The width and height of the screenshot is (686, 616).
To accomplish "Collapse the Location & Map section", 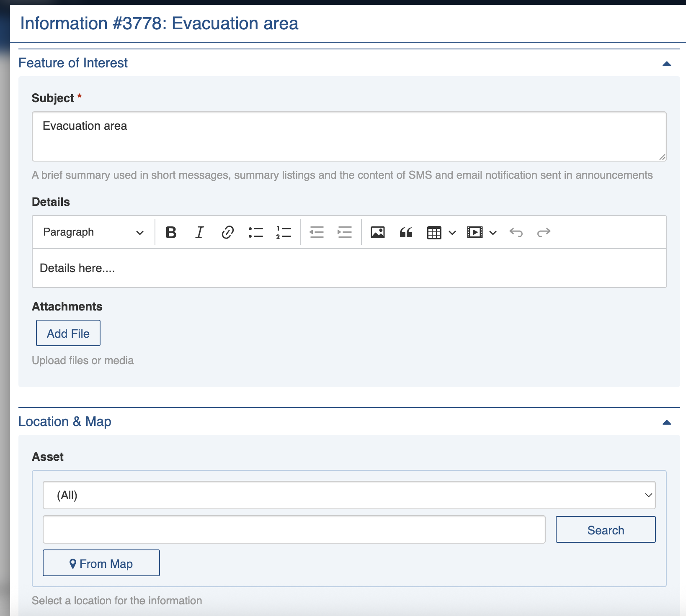I will pyautogui.click(x=667, y=422).
